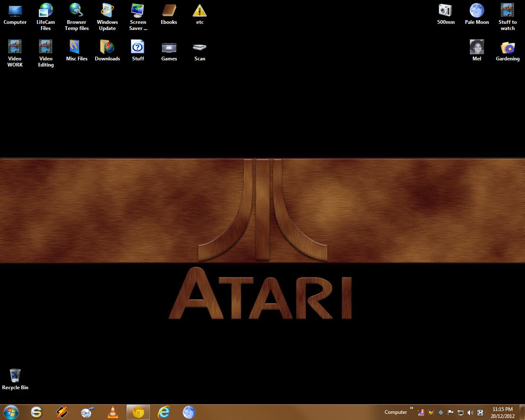This screenshot has width=525, height=420.
Task: Open the Video WORK folder icon
Action: [x=15, y=53]
